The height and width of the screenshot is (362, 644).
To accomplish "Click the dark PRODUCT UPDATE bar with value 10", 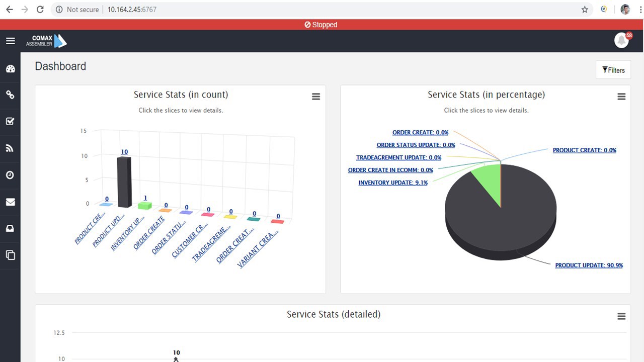I will pos(124,182).
